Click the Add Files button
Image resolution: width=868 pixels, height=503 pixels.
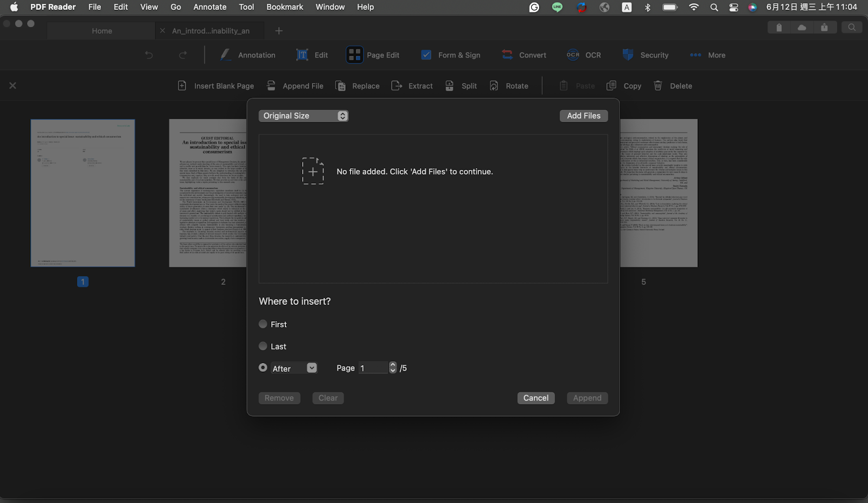(x=584, y=116)
